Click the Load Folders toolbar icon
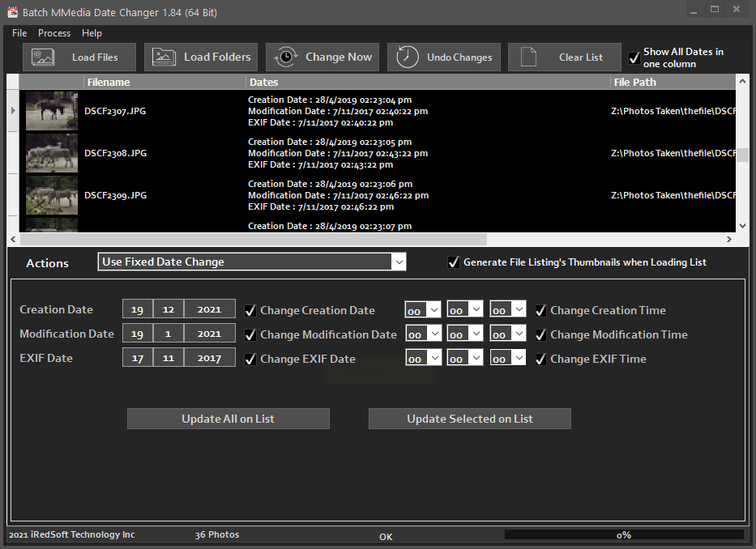 (164, 57)
